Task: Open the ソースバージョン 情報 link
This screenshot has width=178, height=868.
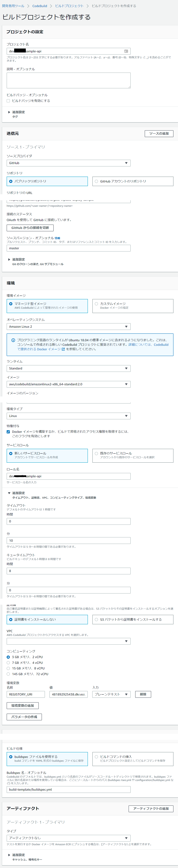Action: point(58,238)
